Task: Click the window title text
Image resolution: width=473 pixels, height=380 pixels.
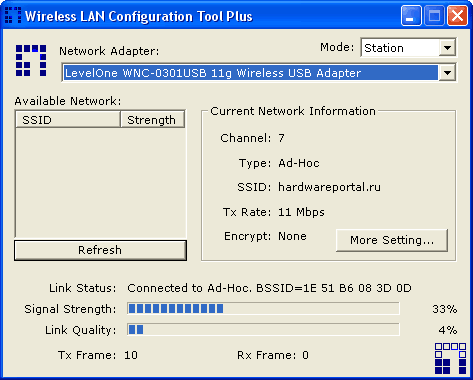Action: pyautogui.click(x=139, y=16)
